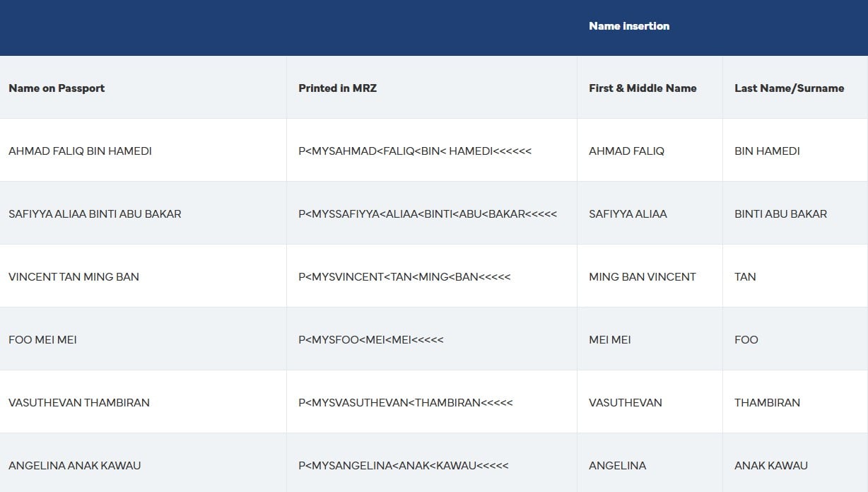
Task: Click the 'Last Name/Surname' column header
Action: (x=789, y=88)
